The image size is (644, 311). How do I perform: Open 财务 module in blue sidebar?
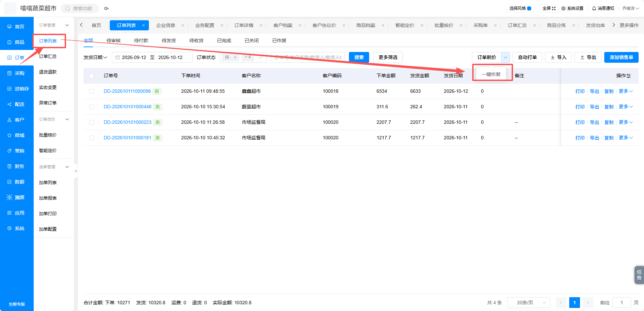17,166
